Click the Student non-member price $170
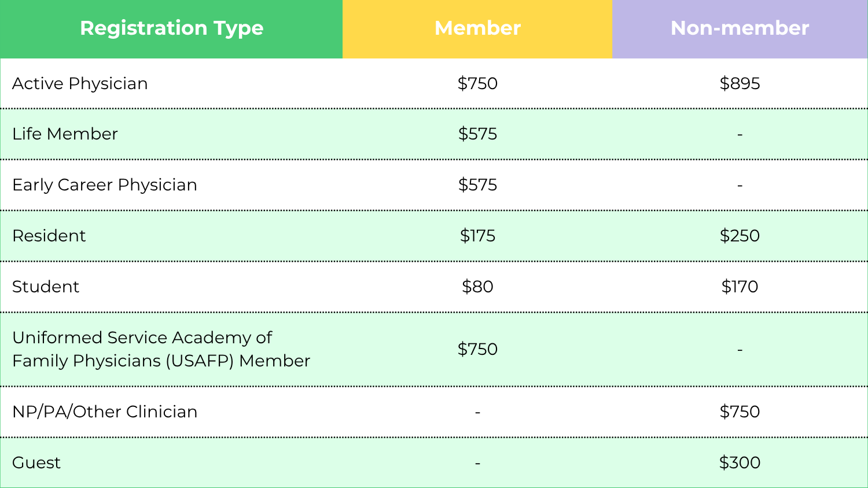Viewport: 868px width, 488px height. click(740, 287)
